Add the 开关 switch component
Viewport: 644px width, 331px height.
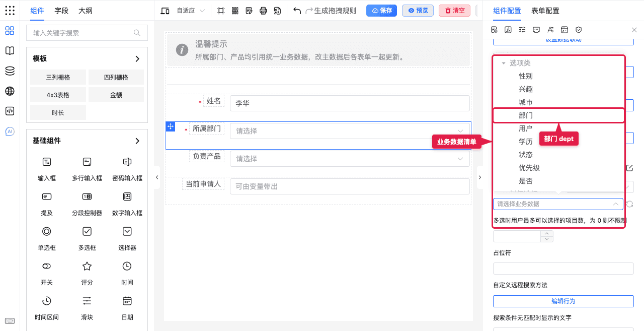point(47,273)
